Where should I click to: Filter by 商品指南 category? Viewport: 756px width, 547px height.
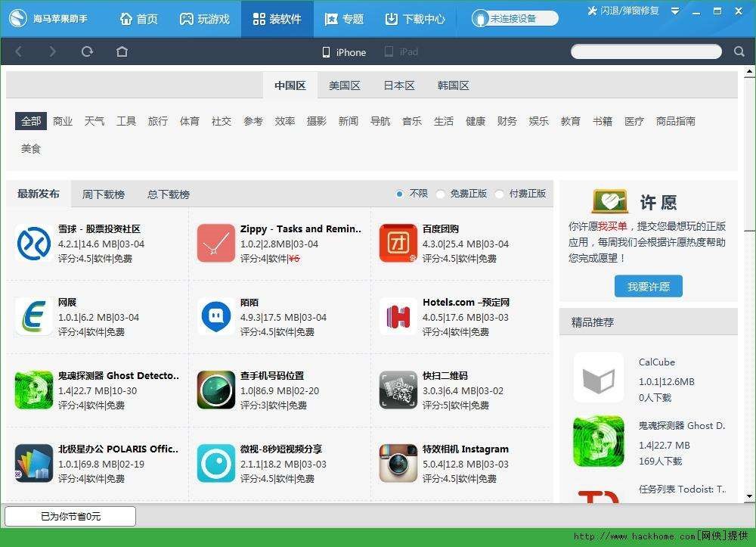[x=675, y=121]
